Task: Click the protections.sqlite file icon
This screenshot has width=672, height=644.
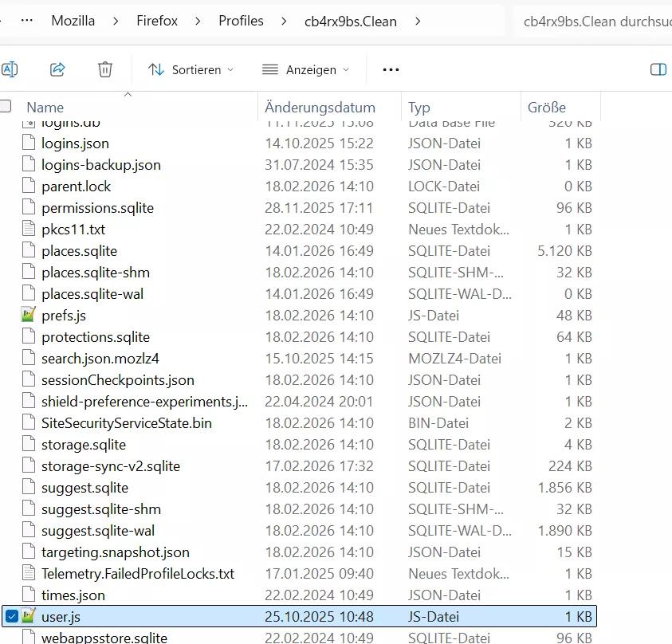Action: [x=28, y=336]
